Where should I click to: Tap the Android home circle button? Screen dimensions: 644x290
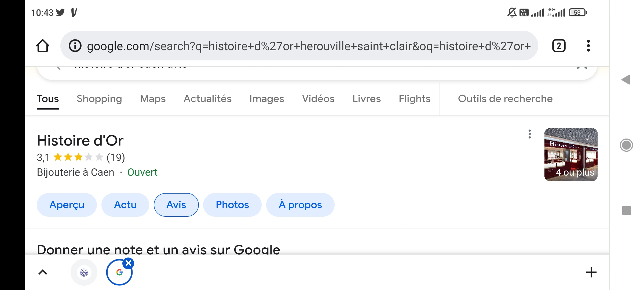click(626, 145)
